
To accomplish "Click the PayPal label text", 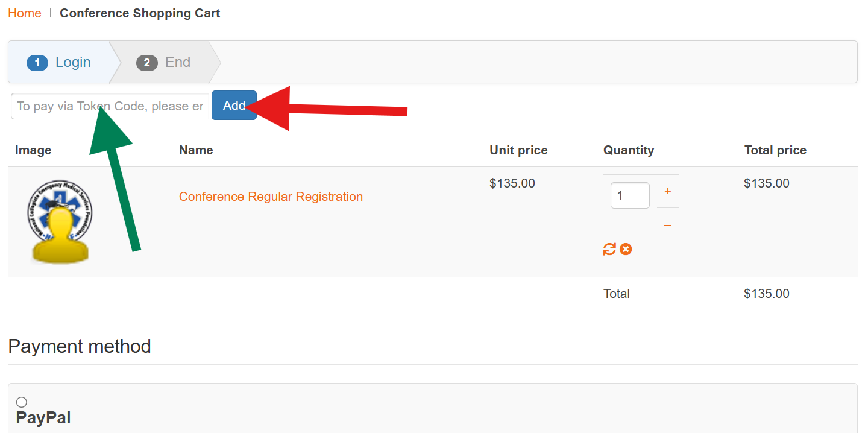I will tap(42, 417).
